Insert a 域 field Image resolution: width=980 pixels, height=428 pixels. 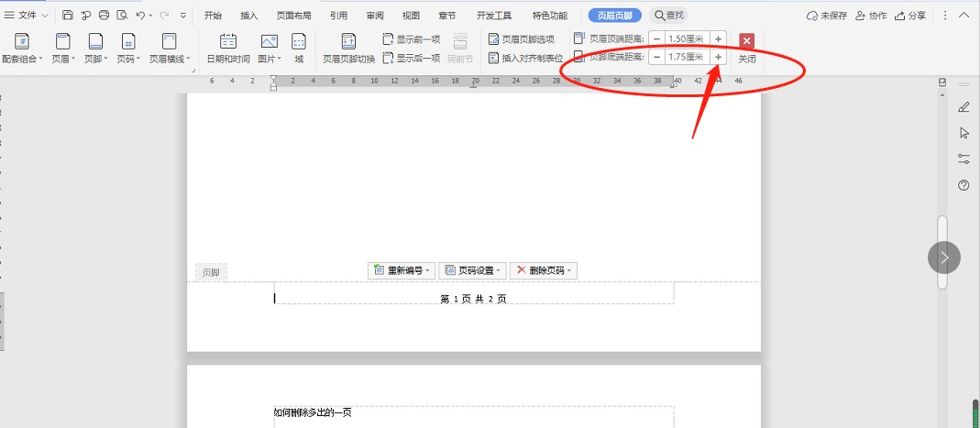(x=299, y=49)
